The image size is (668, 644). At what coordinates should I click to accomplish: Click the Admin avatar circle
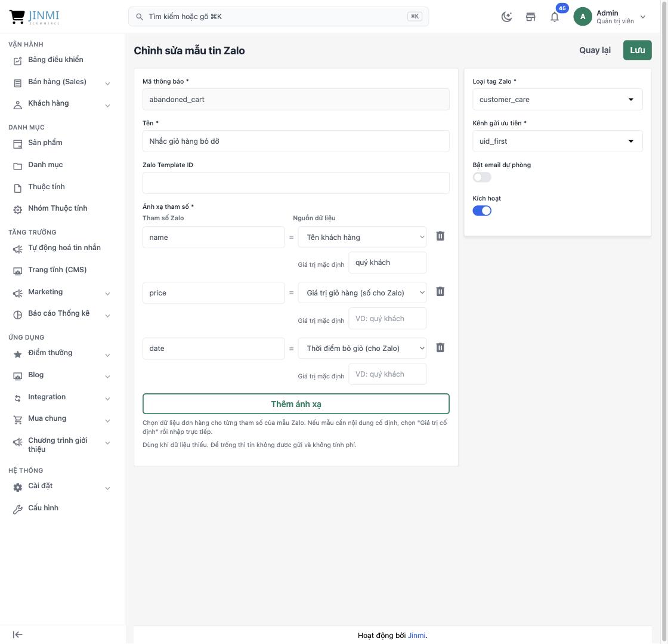tap(582, 17)
